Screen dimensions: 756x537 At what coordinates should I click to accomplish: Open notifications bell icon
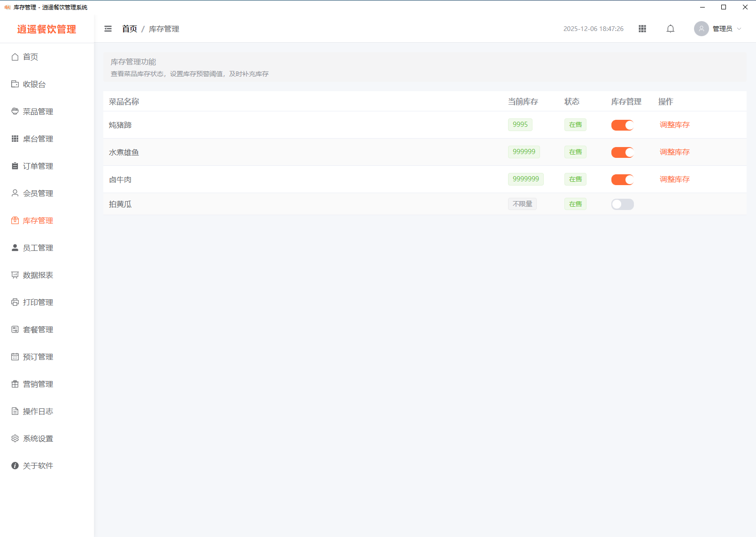671,29
